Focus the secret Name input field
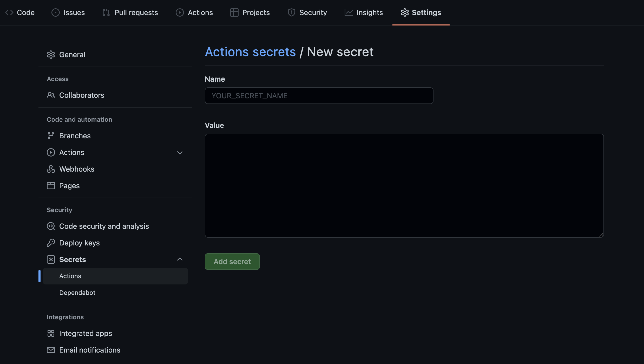The image size is (644, 364). [x=319, y=96]
